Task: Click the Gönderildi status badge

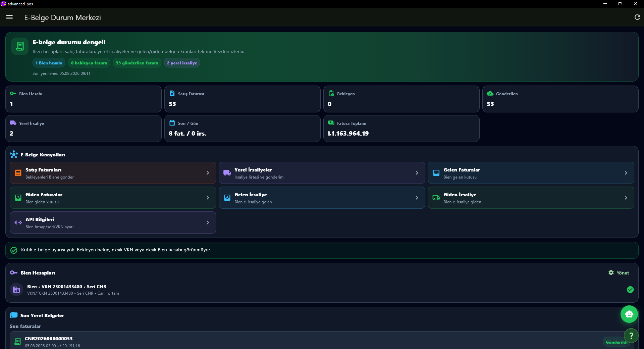Action: (x=616, y=342)
